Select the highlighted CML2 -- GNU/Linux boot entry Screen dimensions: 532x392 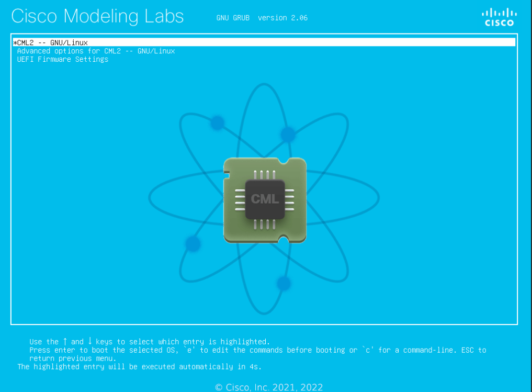tap(264, 42)
